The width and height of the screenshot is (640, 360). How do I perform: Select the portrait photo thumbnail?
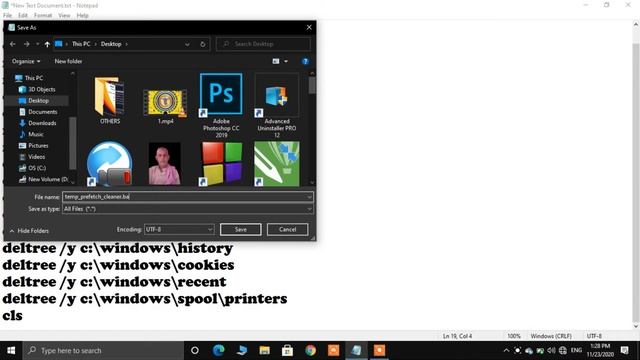pyautogui.click(x=164, y=164)
